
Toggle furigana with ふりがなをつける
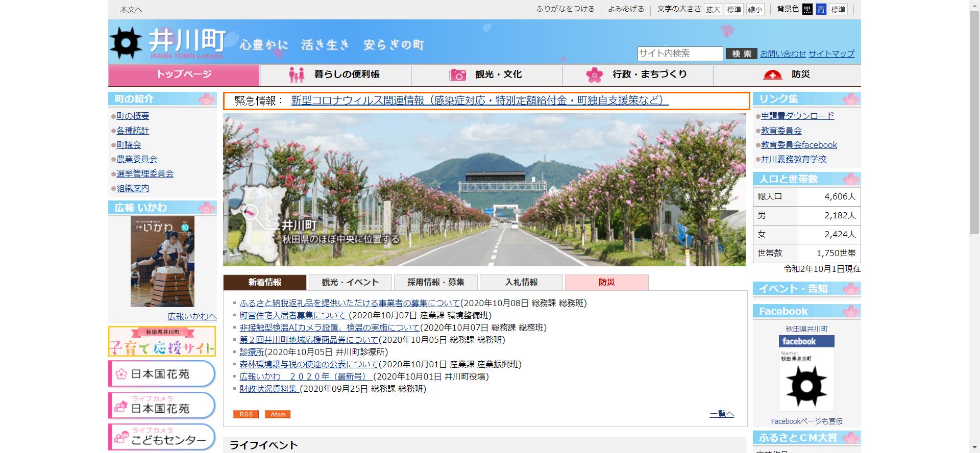(565, 9)
